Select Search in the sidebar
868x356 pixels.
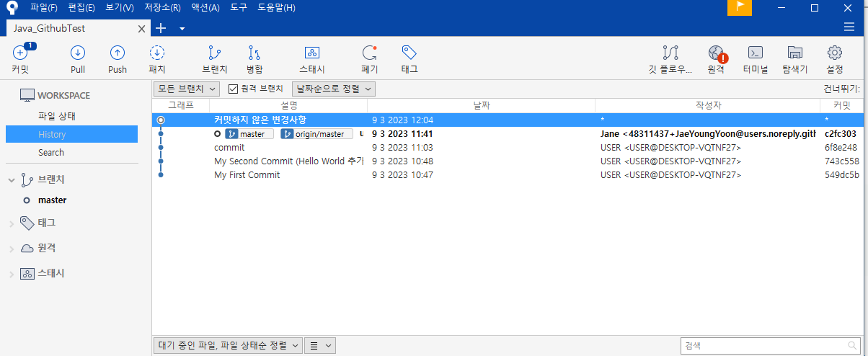pyautogui.click(x=51, y=152)
